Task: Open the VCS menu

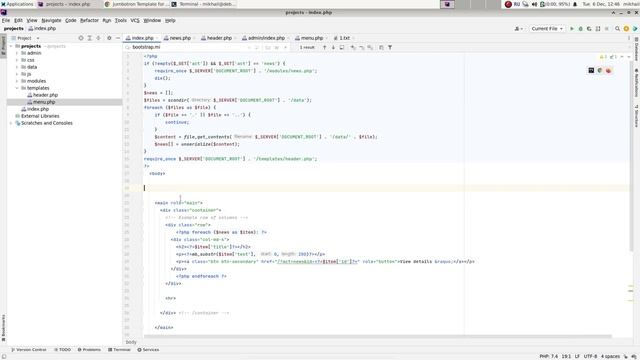Action: pyautogui.click(x=135, y=20)
